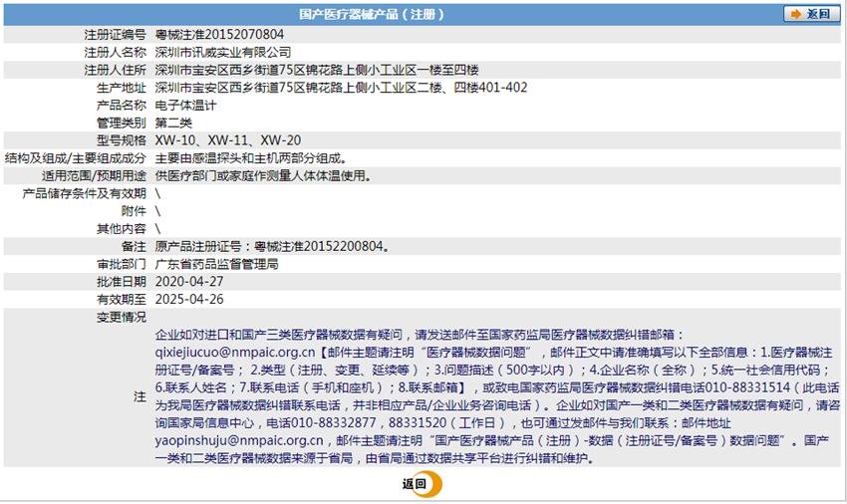
Task: Click the 返回 button at top right
Action: pyautogui.click(x=811, y=14)
